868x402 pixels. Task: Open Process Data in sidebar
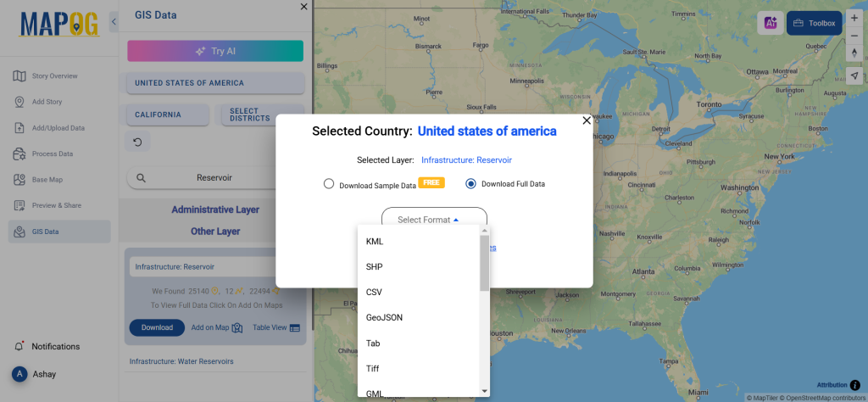[x=53, y=154]
